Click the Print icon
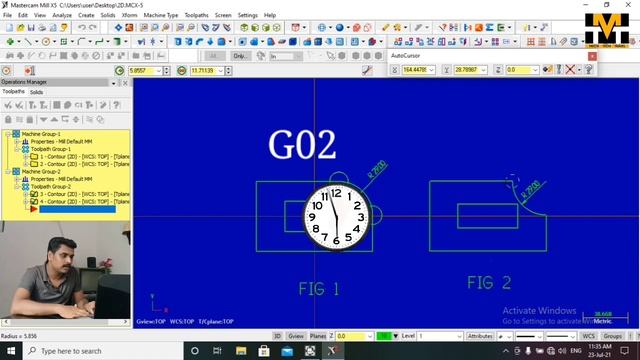The height and width of the screenshot is (360, 640). [x=42, y=28]
